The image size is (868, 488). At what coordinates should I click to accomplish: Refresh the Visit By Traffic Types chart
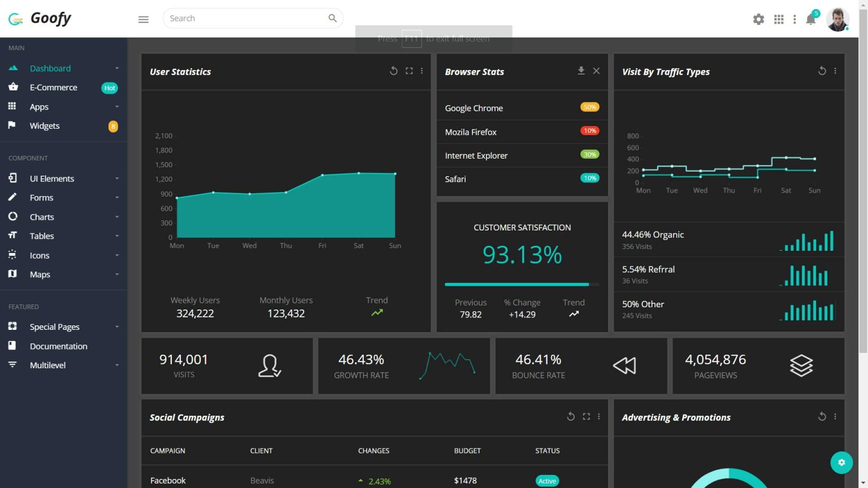click(x=822, y=71)
